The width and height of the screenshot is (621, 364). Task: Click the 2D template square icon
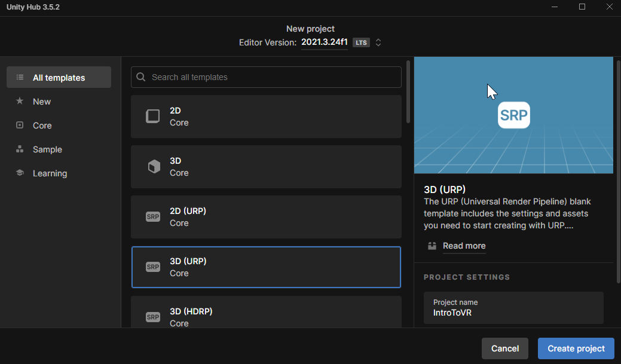pos(153,116)
